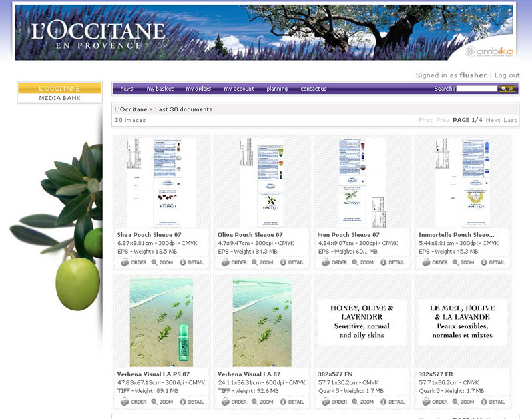532x419 pixels.
Task: Jump to the Last page of results
Action: click(510, 120)
